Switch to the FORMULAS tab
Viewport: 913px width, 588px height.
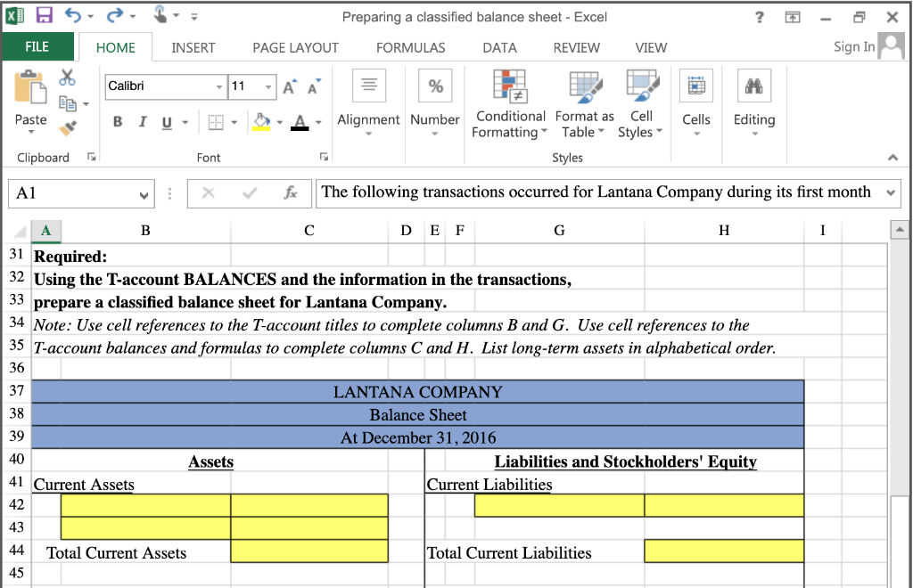[x=410, y=47]
